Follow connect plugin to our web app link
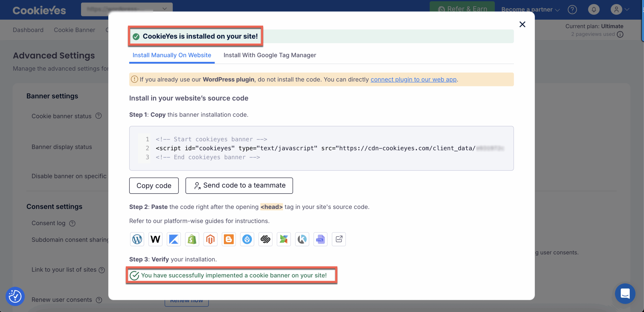This screenshot has height=312, width=644. coord(413,80)
